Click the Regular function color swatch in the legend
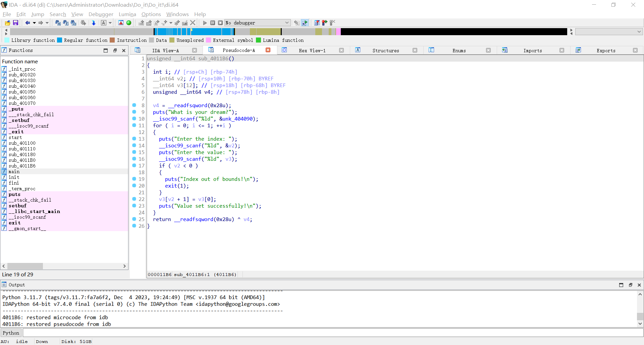 59,40
